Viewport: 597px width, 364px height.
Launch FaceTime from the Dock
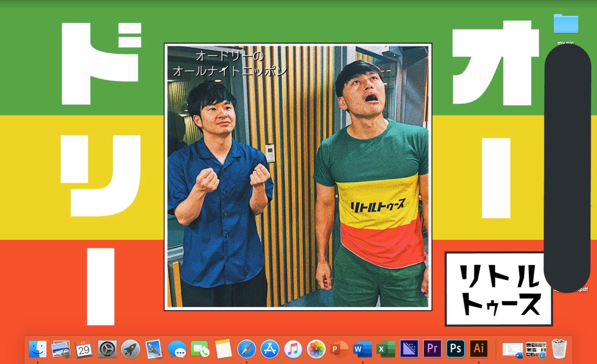200,349
